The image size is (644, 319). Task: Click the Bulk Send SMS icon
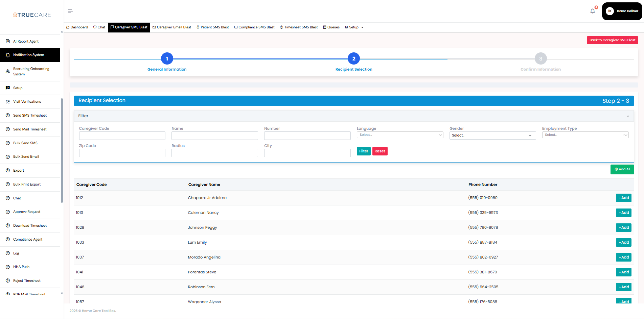coord(8,143)
